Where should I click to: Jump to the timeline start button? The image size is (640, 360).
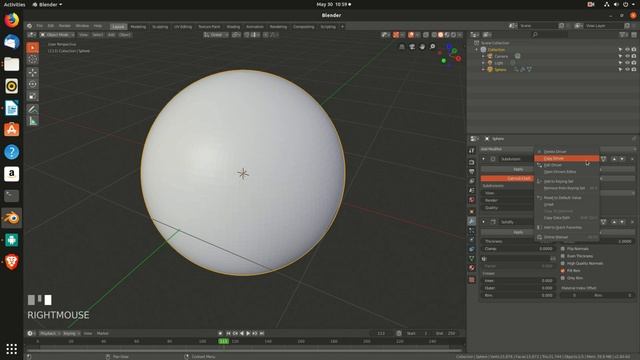(x=228, y=333)
